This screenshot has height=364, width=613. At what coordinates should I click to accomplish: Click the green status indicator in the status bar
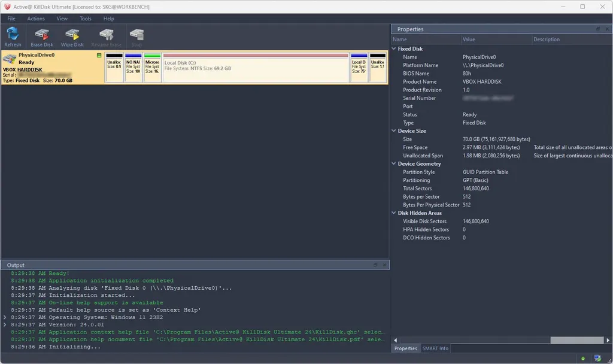click(583, 358)
